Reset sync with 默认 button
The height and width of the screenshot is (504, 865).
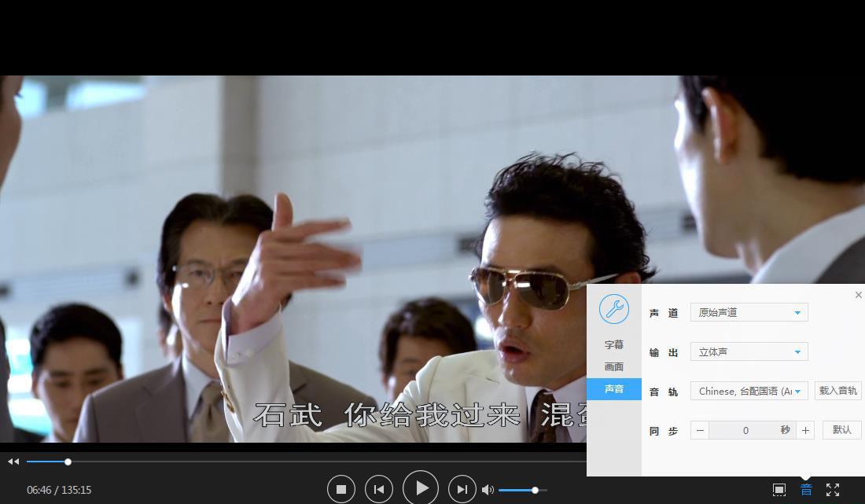842,430
